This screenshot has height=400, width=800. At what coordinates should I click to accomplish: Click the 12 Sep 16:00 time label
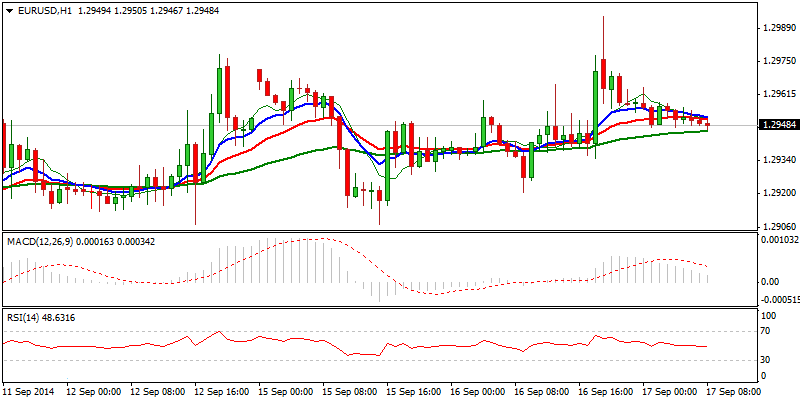222,391
